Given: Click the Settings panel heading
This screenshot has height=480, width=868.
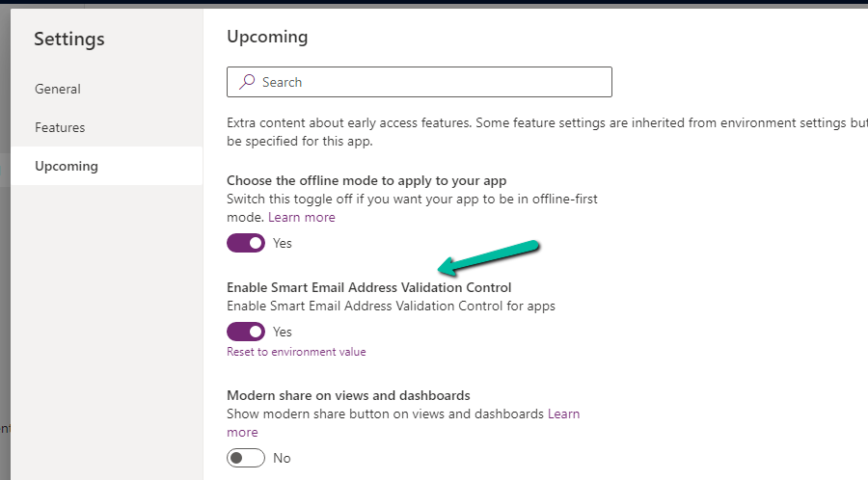Looking at the screenshot, I should point(69,40).
